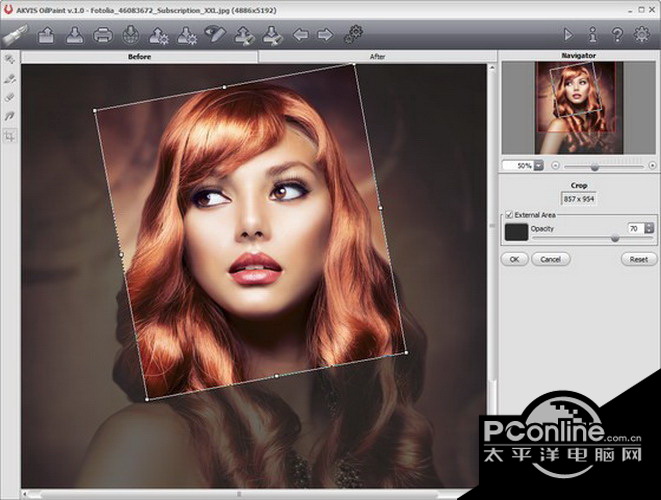Click the Reset button
The height and width of the screenshot is (500, 661).
[x=638, y=259]
